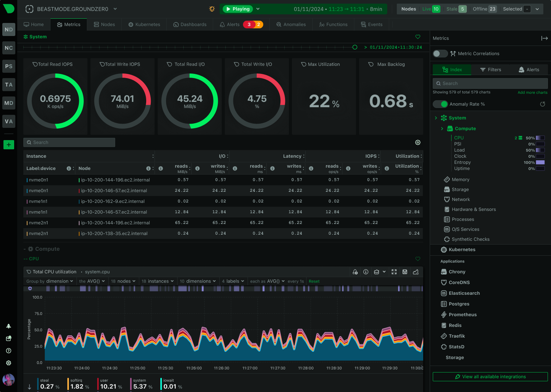The width and height of the screenshot is (551, 392).
Task: Enable the Metric Correlations toggle
Action: (440, 54)
